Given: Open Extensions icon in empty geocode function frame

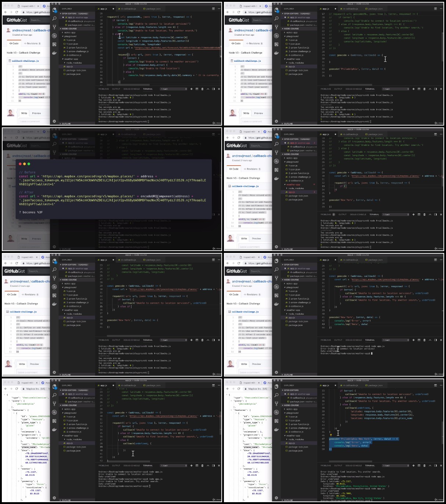Looking at the screenshot, I should [x=276, y=44].
